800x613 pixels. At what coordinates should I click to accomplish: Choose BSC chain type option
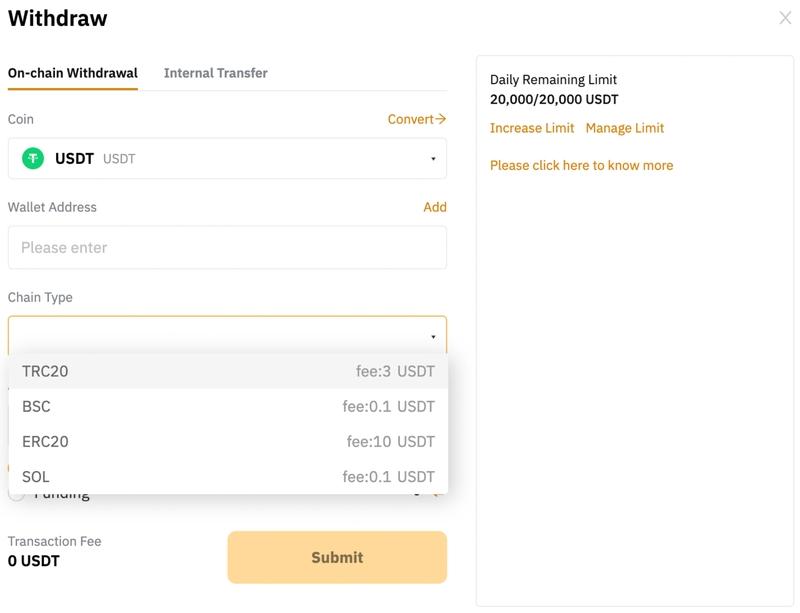coord(228,406)
